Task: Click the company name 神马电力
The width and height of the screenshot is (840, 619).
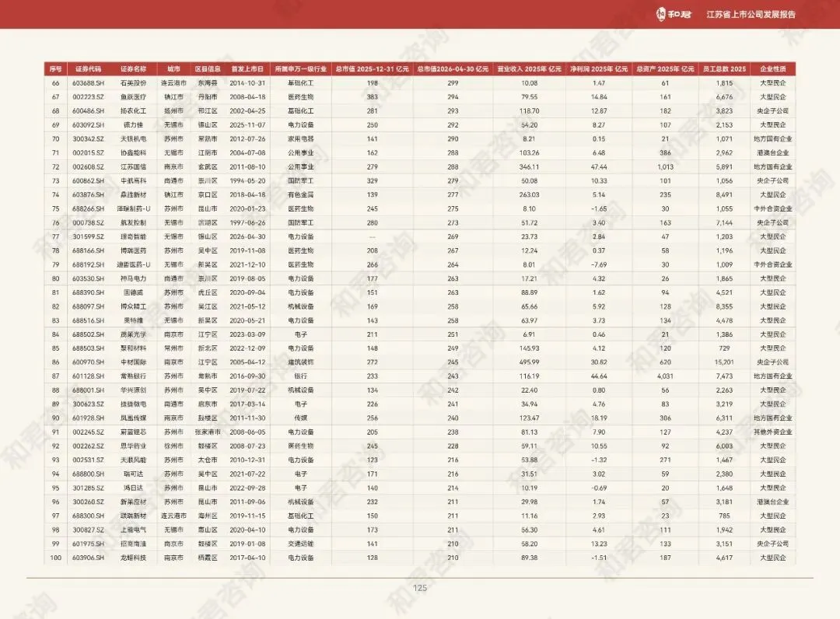Action: point(134,278)
